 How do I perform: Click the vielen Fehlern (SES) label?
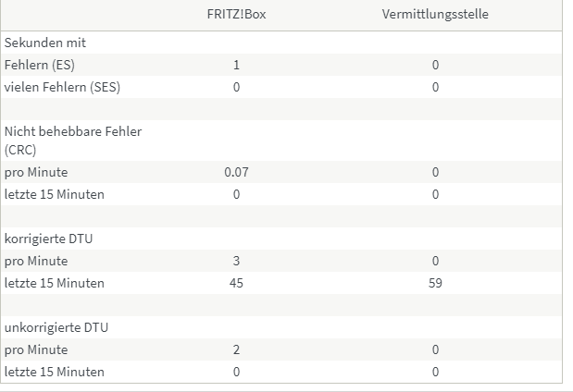tap(62, 87)
